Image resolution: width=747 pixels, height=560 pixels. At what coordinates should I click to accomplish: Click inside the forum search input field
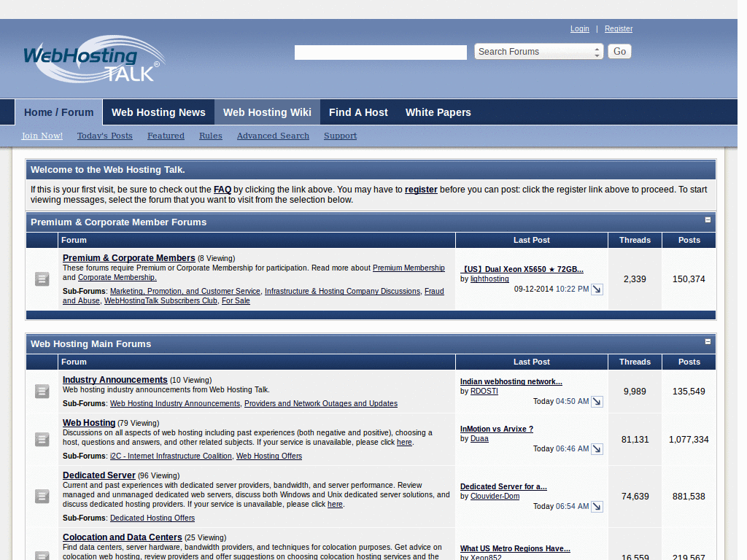coord(379,52)
